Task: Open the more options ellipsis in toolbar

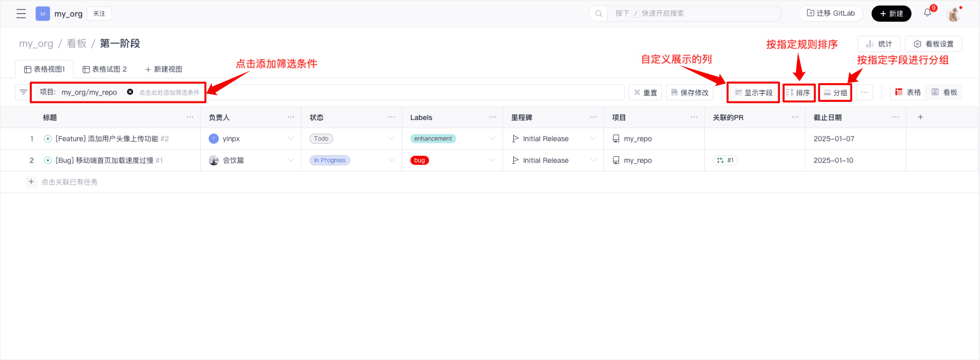Action: [865, 92]
